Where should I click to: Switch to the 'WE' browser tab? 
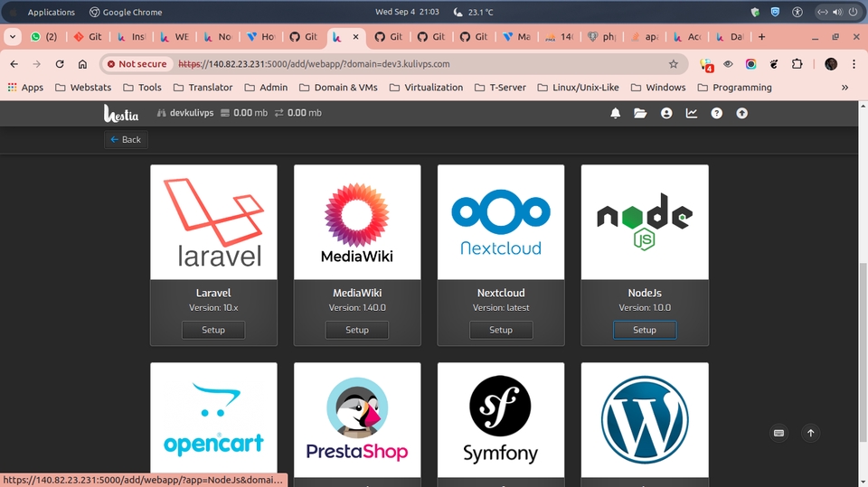[x=175, y=37]
